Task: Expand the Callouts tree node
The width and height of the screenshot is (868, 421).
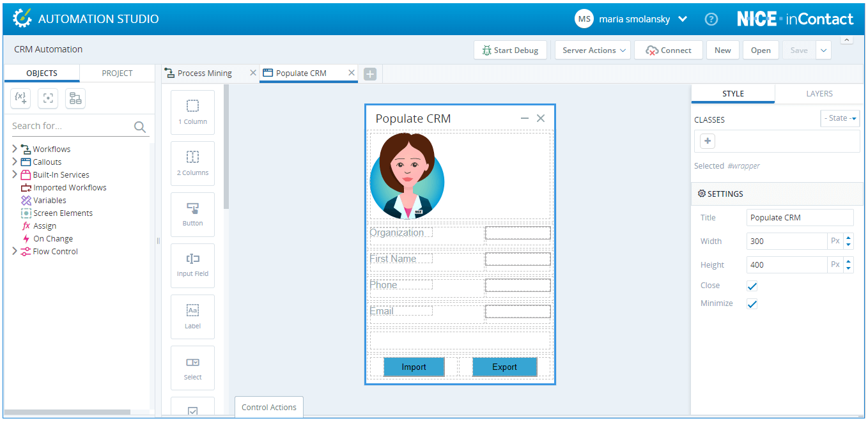Action: (x=15, y=162)
